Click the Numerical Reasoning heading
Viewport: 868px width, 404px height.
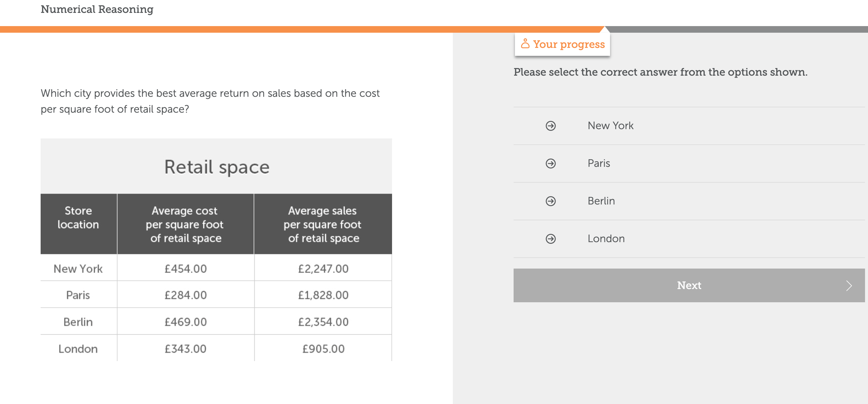[x=97, y=10]
